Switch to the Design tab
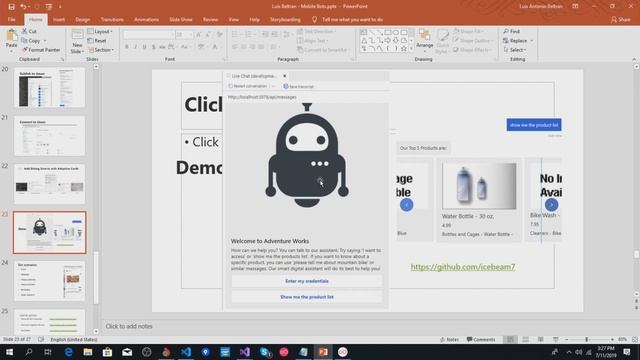The height and width of the screenshot is (360, 640). (82, 20)
